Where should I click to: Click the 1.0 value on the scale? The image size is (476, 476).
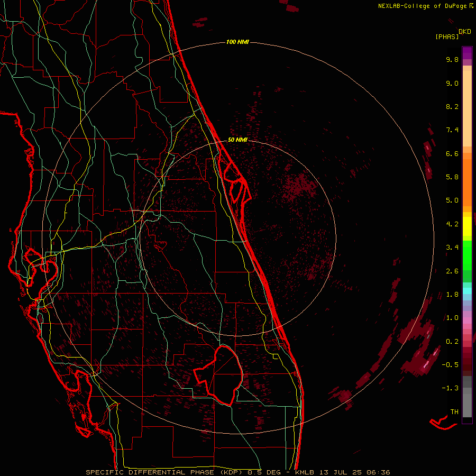pos(452,318)
